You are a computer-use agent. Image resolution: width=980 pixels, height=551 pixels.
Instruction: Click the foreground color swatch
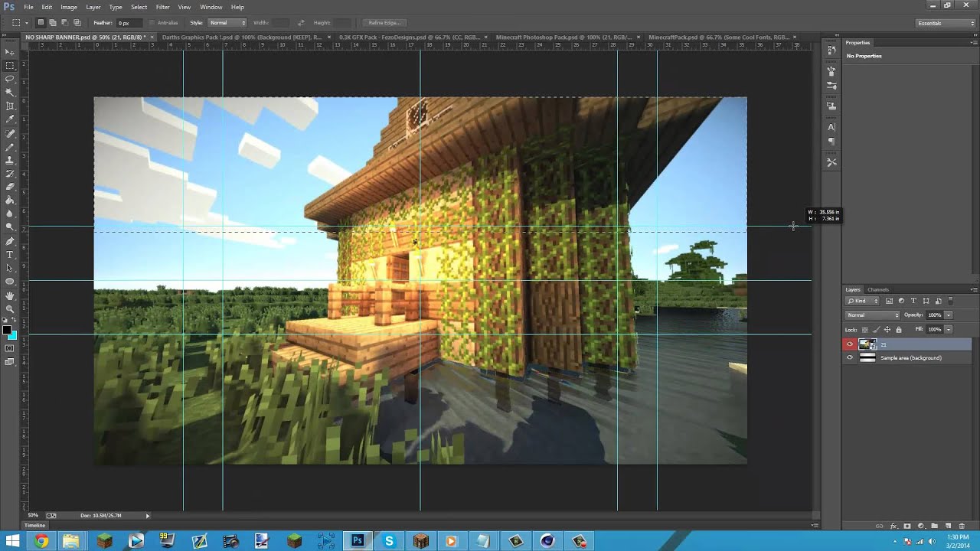(x=7, y=330)
